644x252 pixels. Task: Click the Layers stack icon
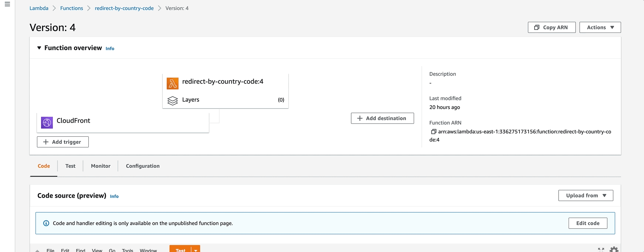point(173,101)
